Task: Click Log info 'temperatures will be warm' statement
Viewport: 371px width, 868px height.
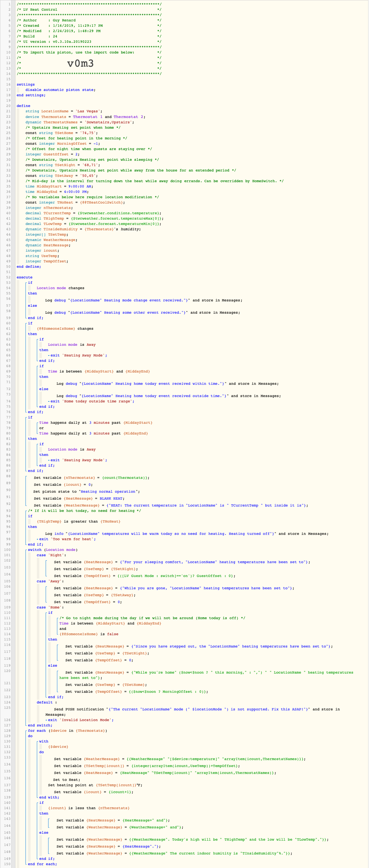Action: point(187,534)
